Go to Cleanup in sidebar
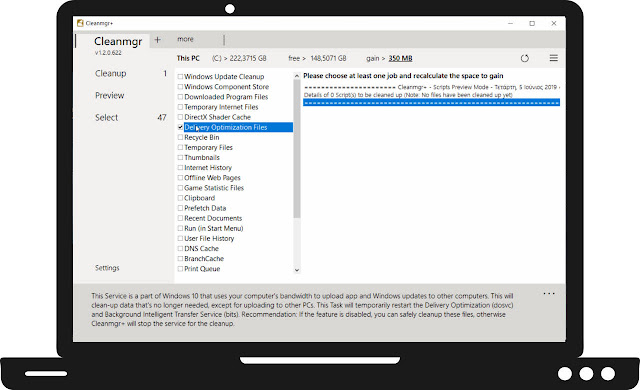The width and height of the screenshot is (640, 390). tap(111, 73)
